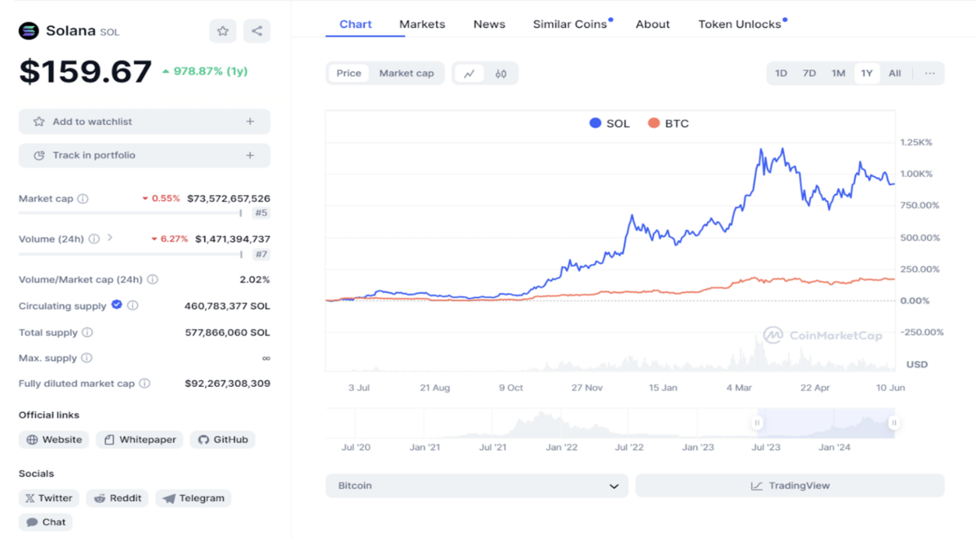Switch to the Chart tab

355,24
